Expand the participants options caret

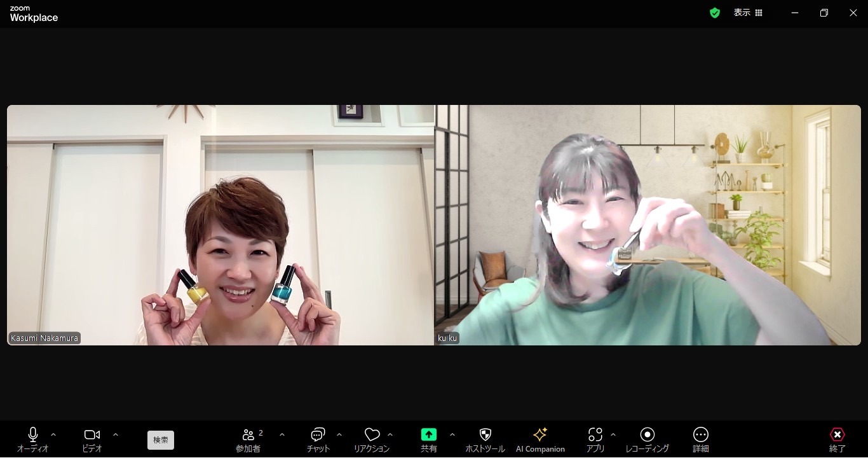282,434
